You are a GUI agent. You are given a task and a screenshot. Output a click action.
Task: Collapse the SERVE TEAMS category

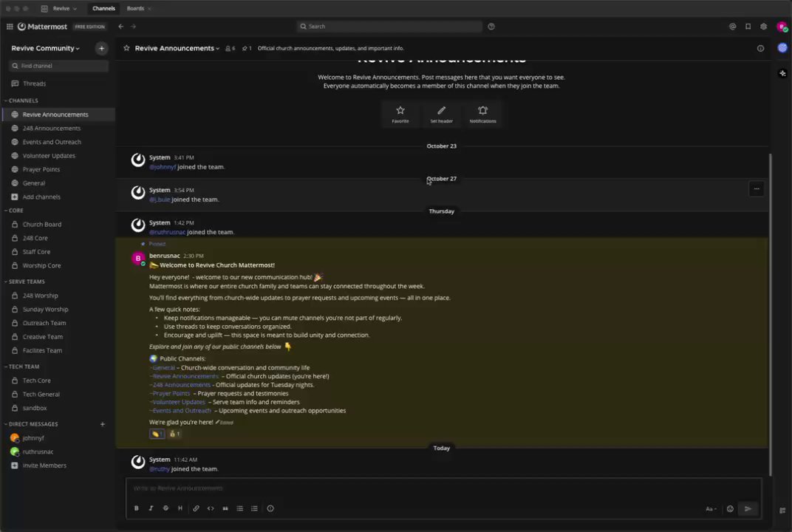25,282
